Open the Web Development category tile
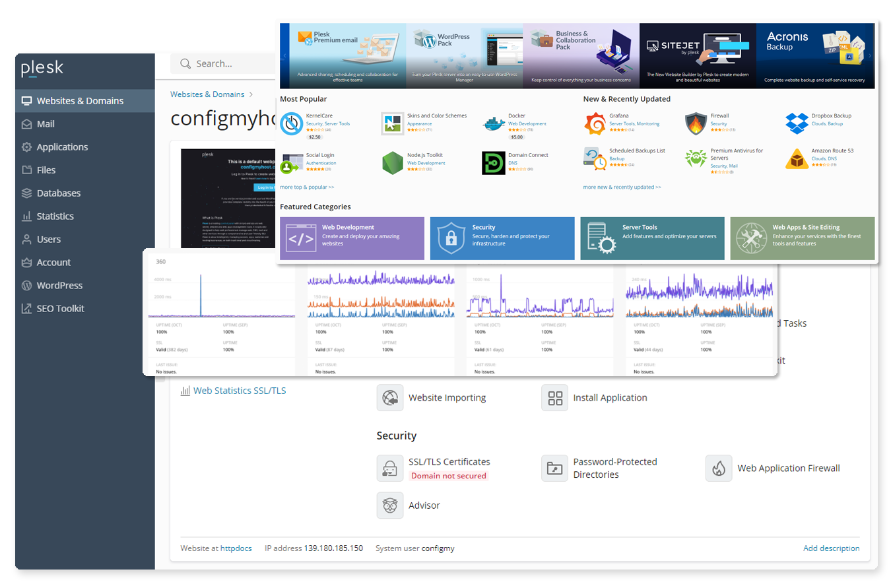 [352, 238]
